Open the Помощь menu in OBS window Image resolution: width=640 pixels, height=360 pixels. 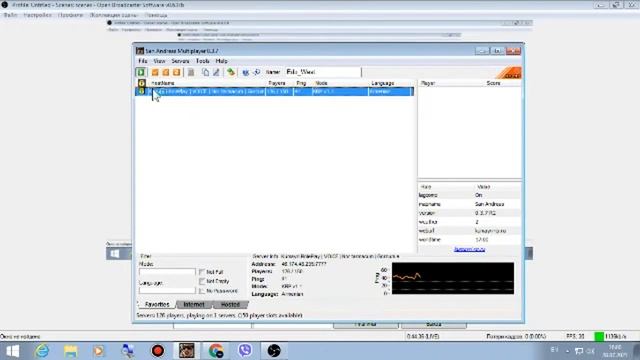coord(156,15)
